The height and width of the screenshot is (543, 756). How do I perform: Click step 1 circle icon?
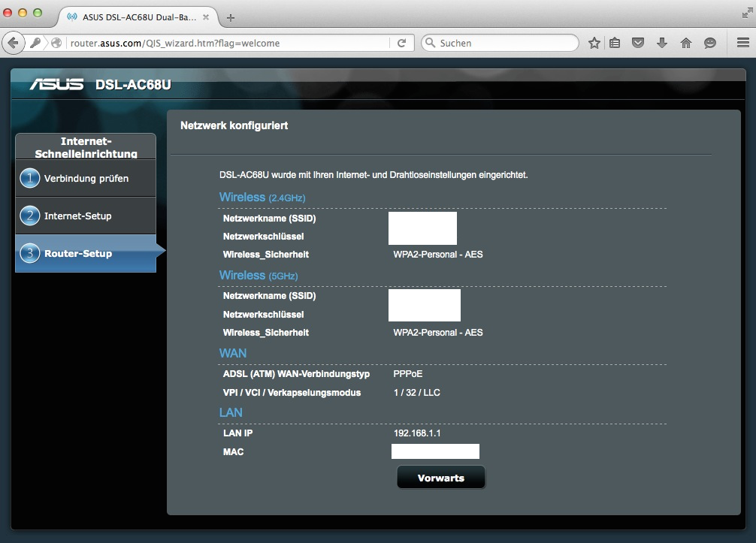[x=30, y=178]
